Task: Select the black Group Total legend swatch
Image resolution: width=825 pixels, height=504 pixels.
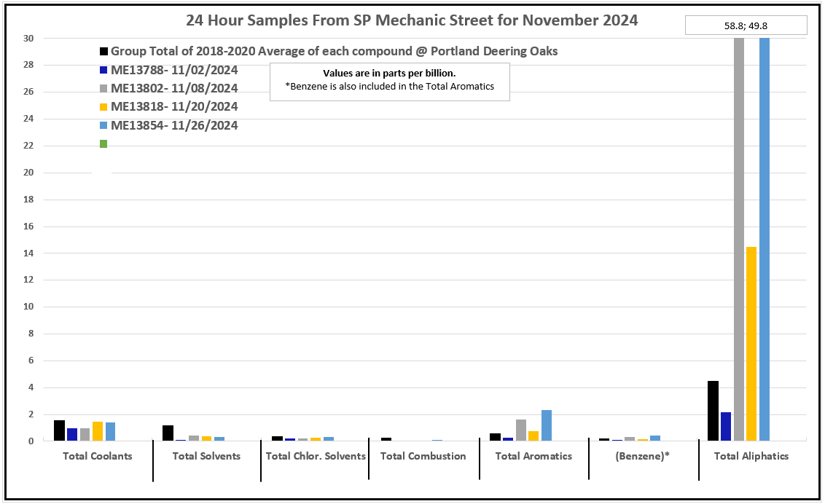Action: 103,52
